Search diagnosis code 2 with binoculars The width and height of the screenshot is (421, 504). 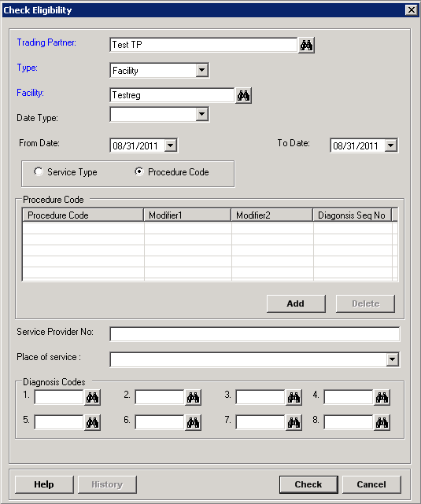point(193,398)
